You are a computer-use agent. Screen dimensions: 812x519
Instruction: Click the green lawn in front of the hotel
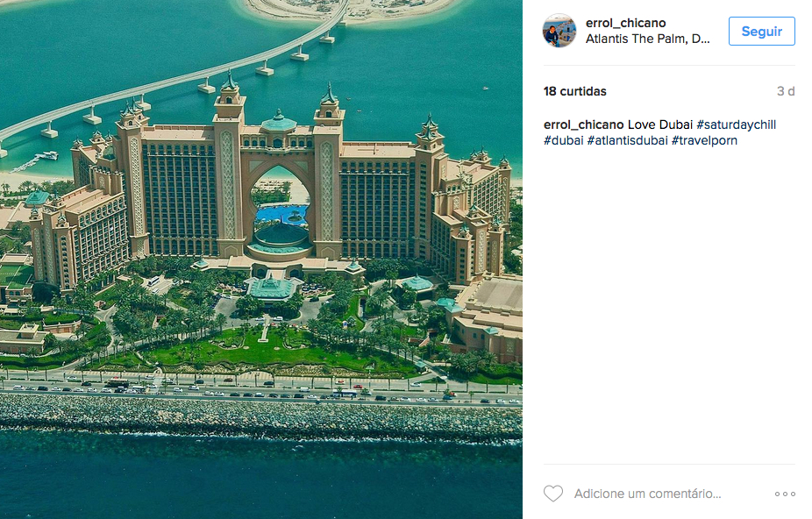[280, 352]
